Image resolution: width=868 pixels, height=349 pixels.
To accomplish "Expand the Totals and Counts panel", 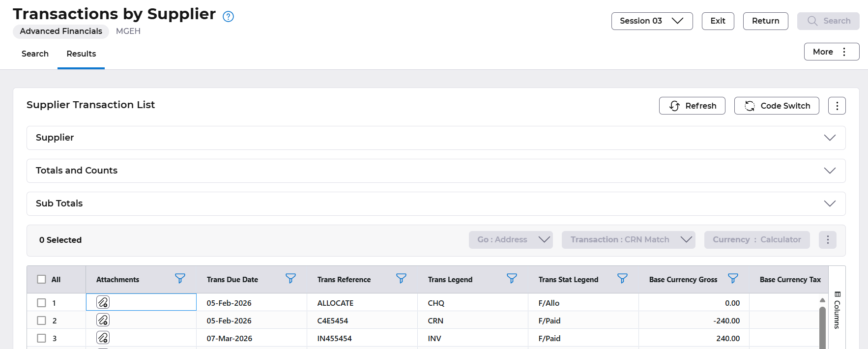I will point(829,171).
